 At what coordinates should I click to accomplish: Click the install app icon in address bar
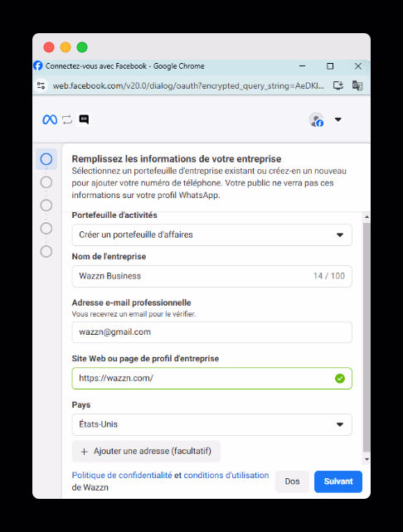click(338, 85)
